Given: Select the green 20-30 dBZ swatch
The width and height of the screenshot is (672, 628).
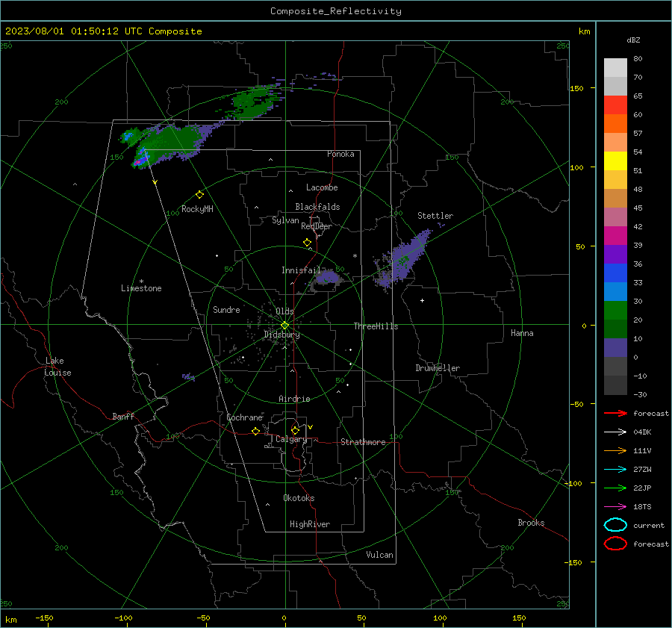Looking at the screenshot, I should point(615,311).
